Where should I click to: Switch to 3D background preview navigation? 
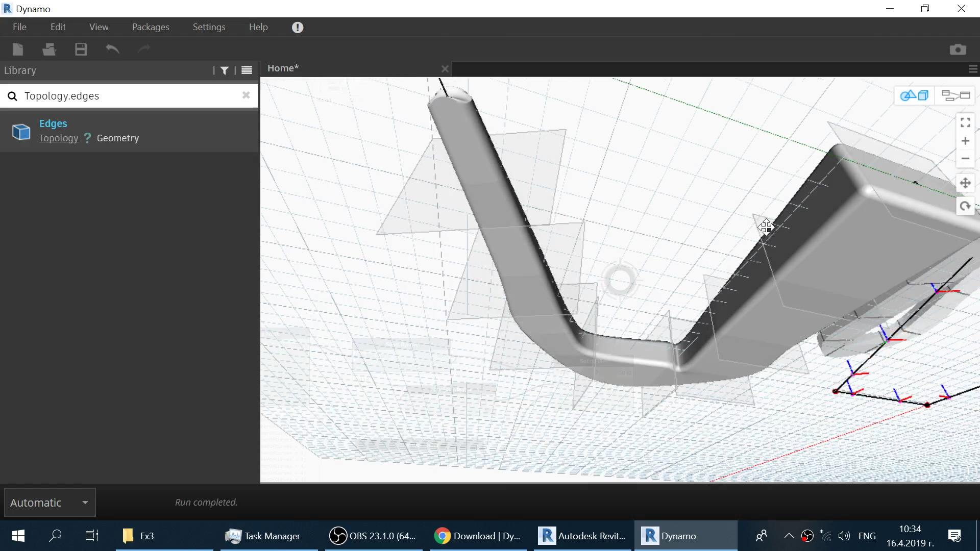(914, 95)
